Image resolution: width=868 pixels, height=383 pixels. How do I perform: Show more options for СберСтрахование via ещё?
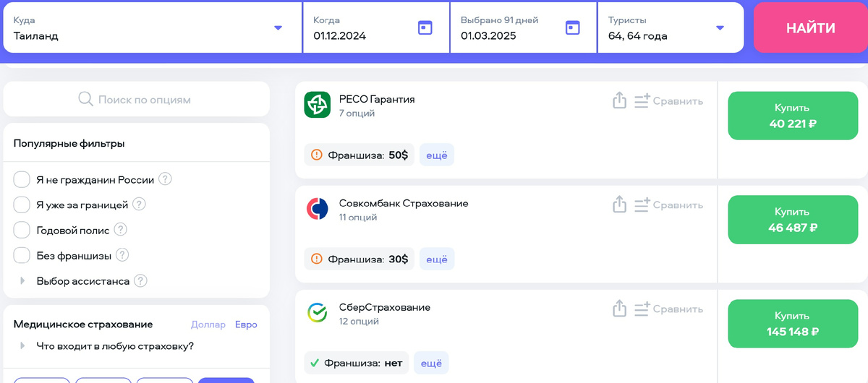pyautogui.click(x=432, y=363)
